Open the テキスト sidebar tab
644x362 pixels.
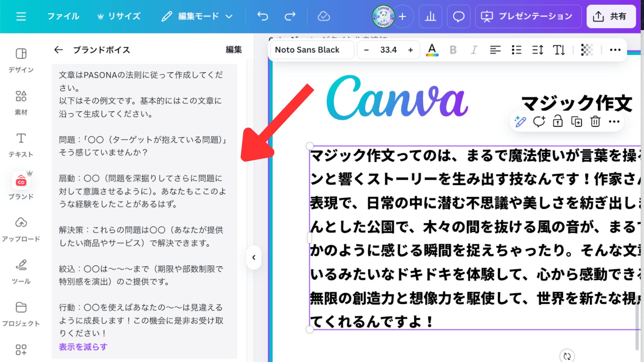click(21, 145)
